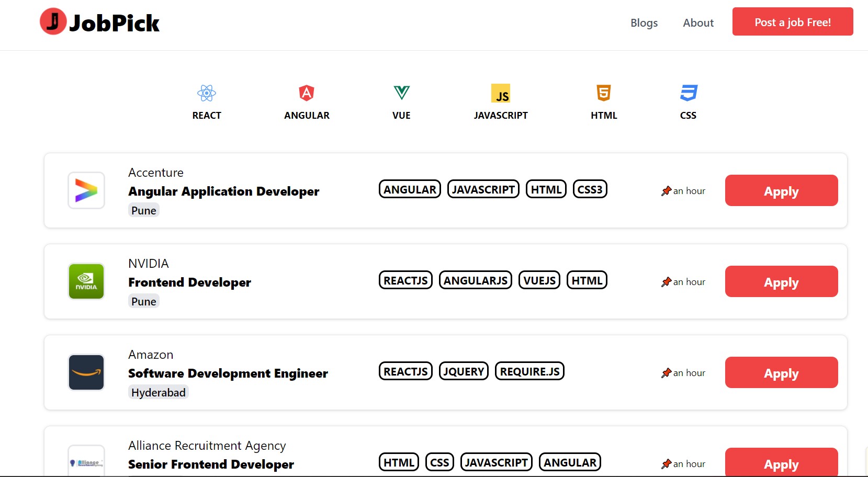This screenshot has height=477, width=868.
Task: Click ANGULARJS tag on NVIDIA job
Action: click(x=476, y=280)
